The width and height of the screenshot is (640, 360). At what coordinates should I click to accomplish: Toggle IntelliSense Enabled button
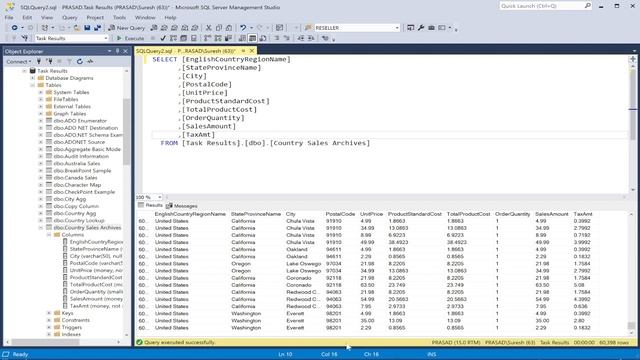(x=194, y=38)
